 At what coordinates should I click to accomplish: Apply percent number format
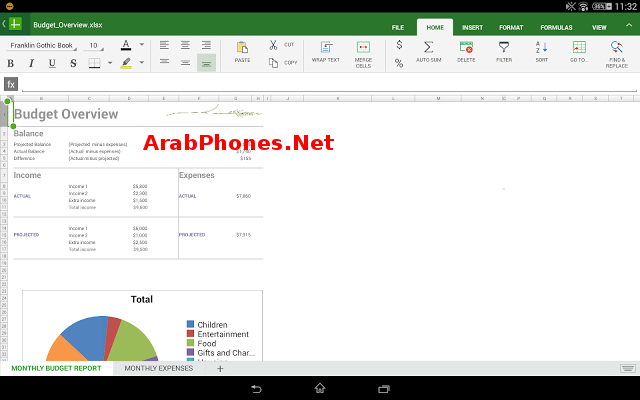pyautogui.click(x=399, y=63)
